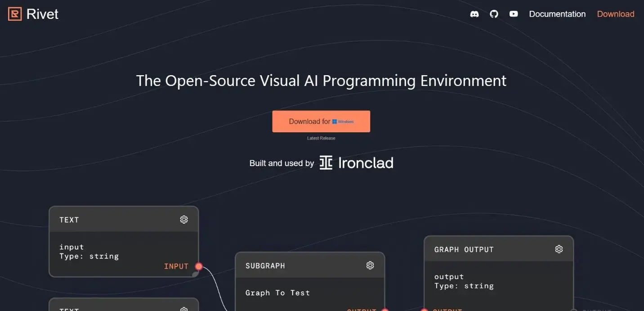Open the Documentation page
644x311 pixels.
tap(557, 14)
